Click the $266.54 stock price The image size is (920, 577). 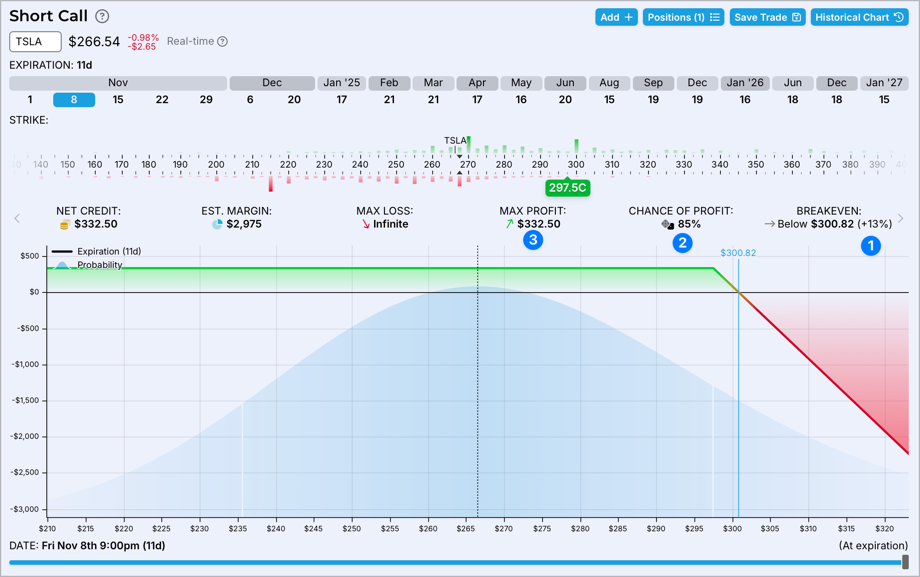click(x=94, y=42)
